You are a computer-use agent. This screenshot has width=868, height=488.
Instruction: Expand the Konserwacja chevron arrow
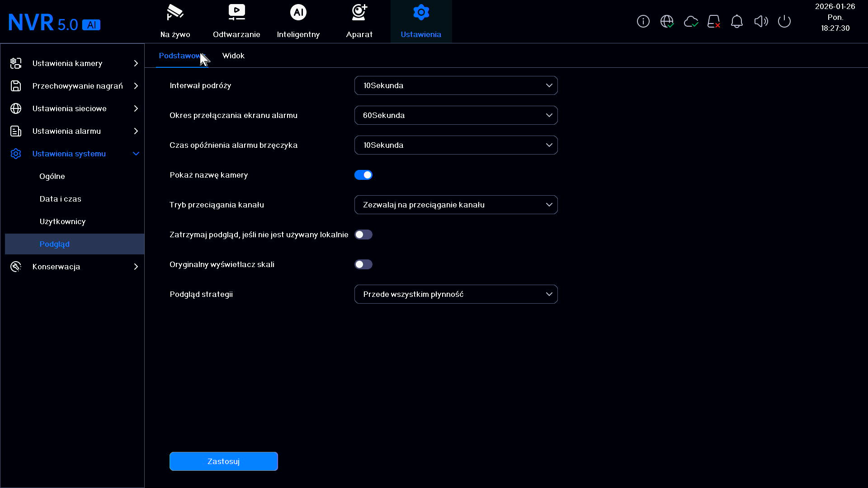click(x=136, y=267)
